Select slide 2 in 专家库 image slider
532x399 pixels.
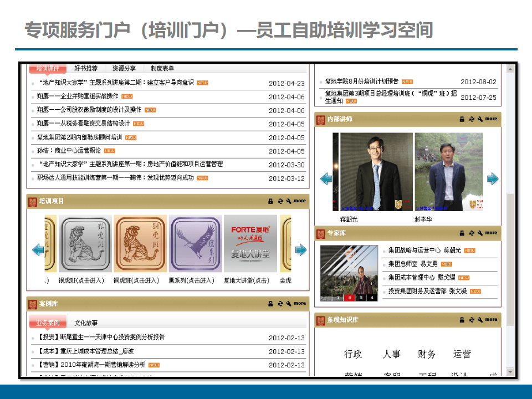point(349,298)
